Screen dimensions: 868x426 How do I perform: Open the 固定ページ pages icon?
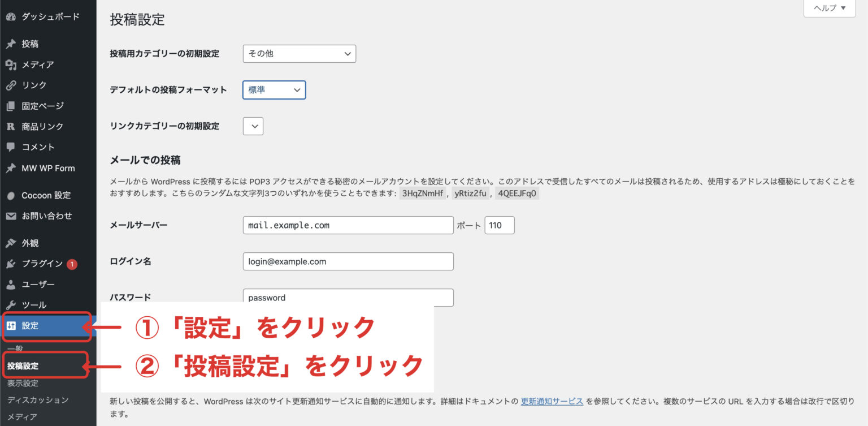[10, 106]
